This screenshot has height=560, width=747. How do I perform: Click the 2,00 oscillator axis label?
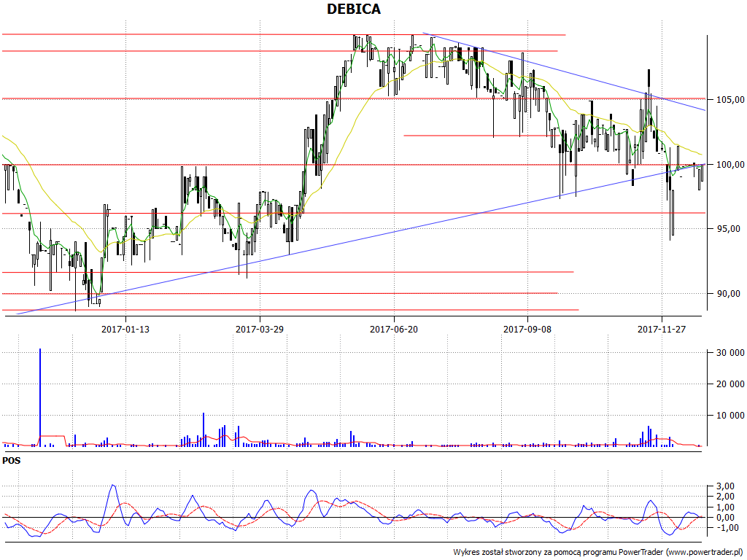click(726, 497)
